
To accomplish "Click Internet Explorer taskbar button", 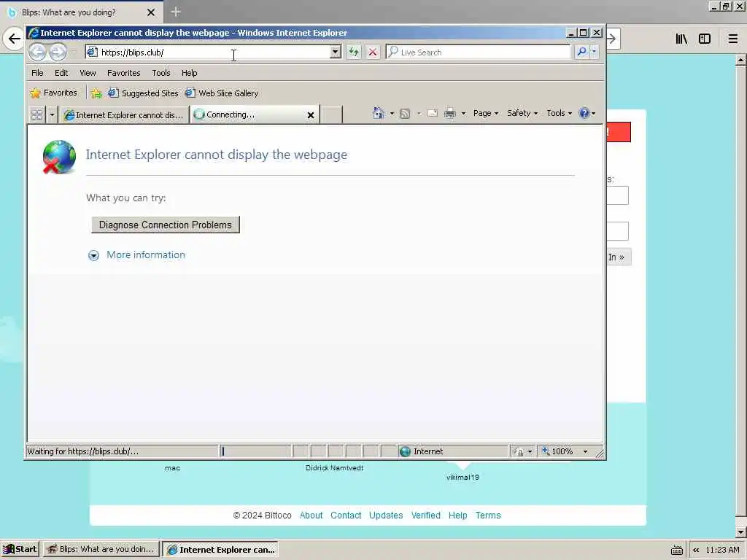I will click(x=220, y=549).
